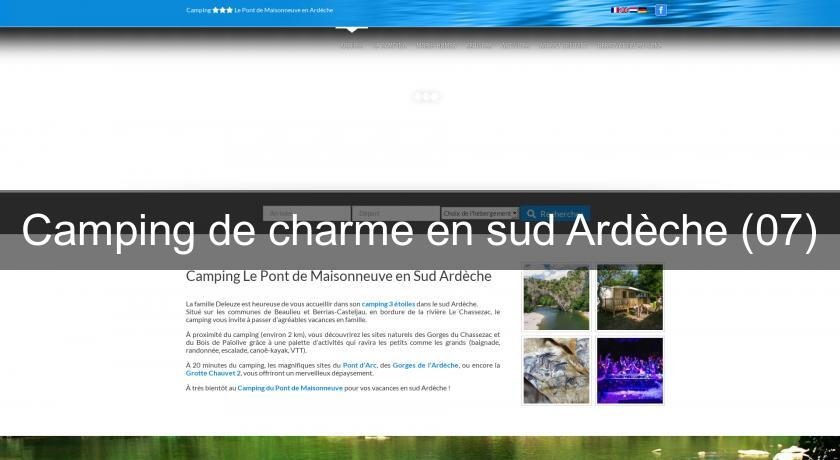Viewport: 840px width, 460px height.
Task: Click heading 'Camping Le Pont de Maisonneuve en Sud Ardèche'
Action: tap(339, 276)
